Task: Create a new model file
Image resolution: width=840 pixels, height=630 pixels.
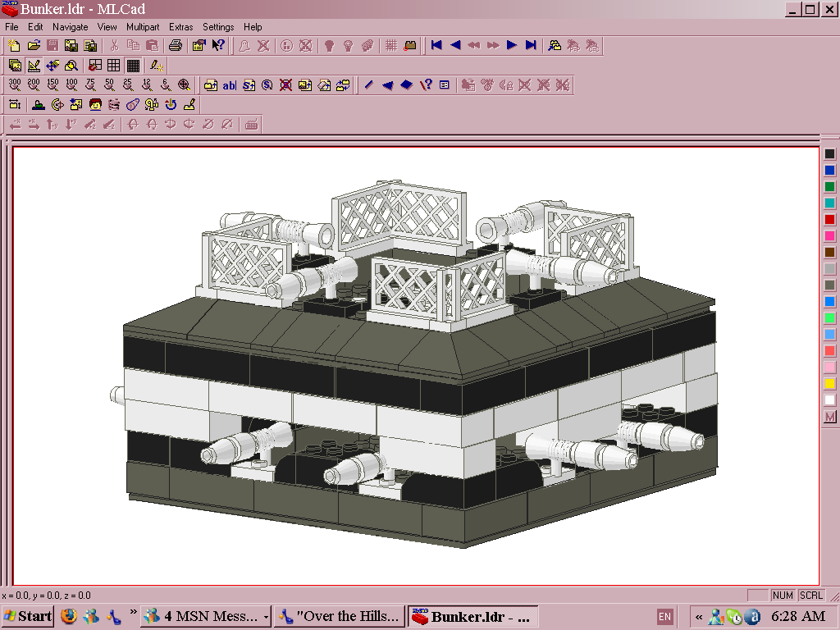Action: (x=15, y=46)
